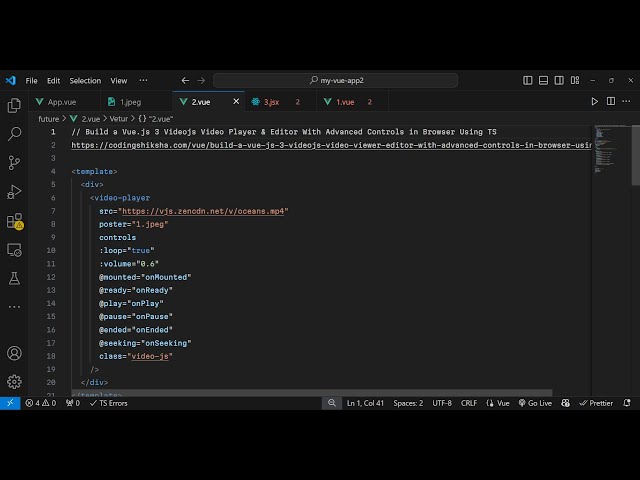Open the Selection menu
Screen dimensions: 640x480
(85, 80)
